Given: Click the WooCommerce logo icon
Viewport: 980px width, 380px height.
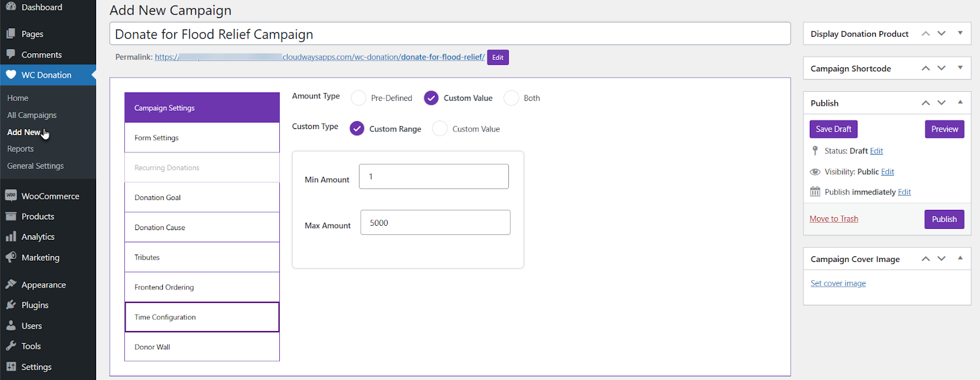Looking at the screenshot, I should pos(10,196).
